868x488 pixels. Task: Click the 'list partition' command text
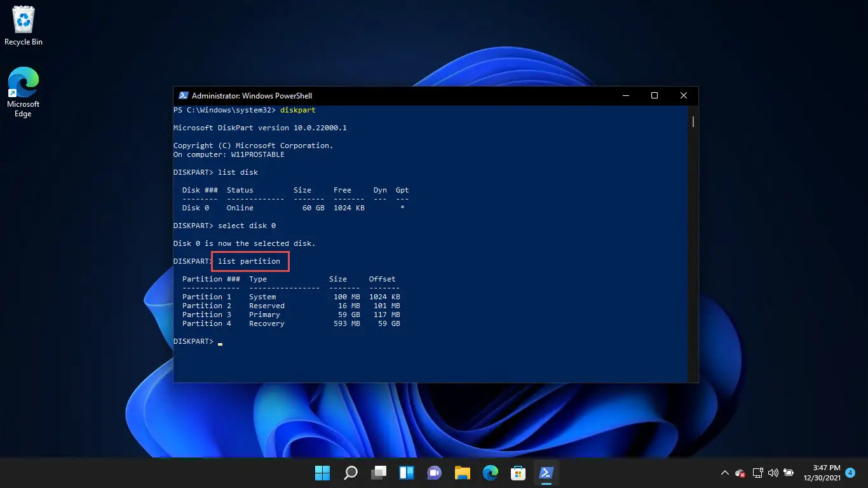pyautogui.click(x=249, y=261)
